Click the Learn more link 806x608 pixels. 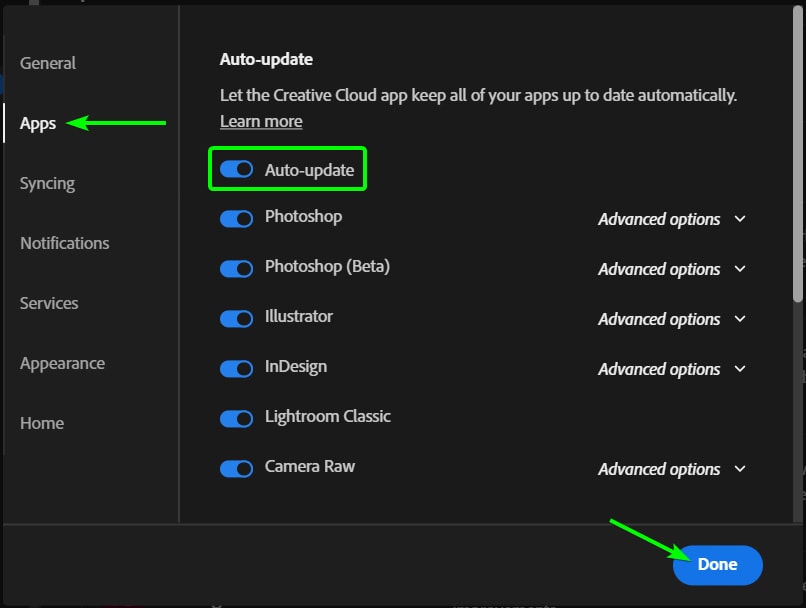[x=261, y=121]
